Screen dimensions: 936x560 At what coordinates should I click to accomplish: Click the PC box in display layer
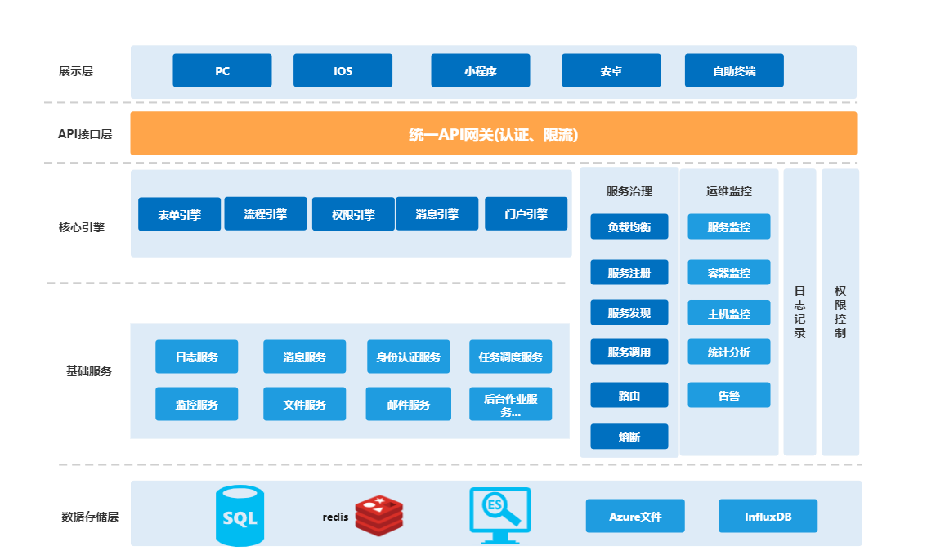pyautogui.click(x=222, y=71)
